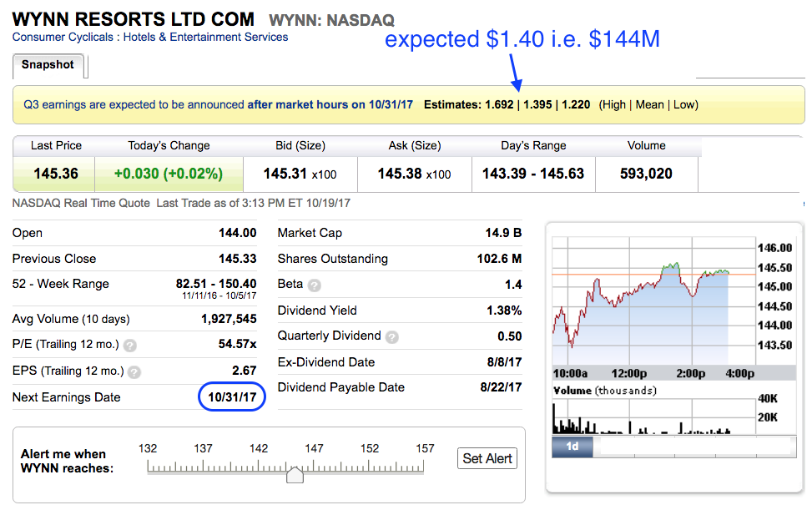The width and height of the screenshot is (812, 505).
Task: Open the Beta help question-mark icon
Action: pos(314,285)
